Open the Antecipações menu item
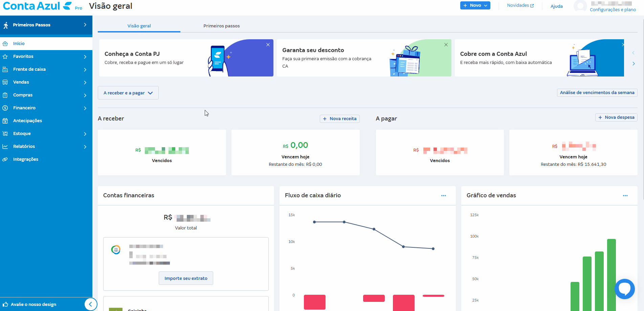Screen dimensions: 644x311 point(46,121)
